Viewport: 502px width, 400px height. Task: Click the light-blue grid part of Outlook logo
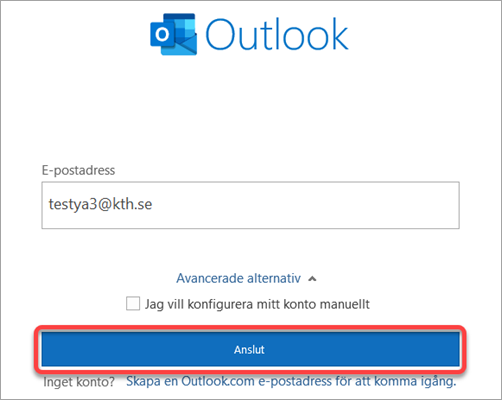click(x=185, y=27)
